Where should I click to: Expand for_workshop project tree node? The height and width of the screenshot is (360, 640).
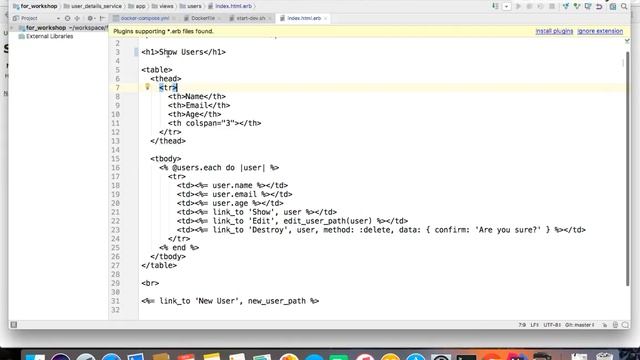tap(12, 28)
